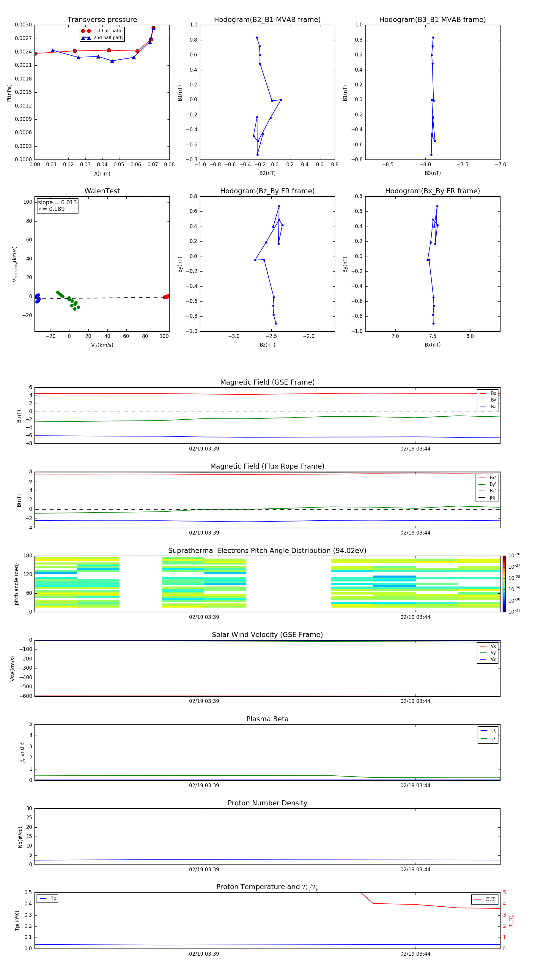The width and height of the screenshot is (535, 980).
Task: Click the By legend entry in GSE panel
Action: point(488,400)
